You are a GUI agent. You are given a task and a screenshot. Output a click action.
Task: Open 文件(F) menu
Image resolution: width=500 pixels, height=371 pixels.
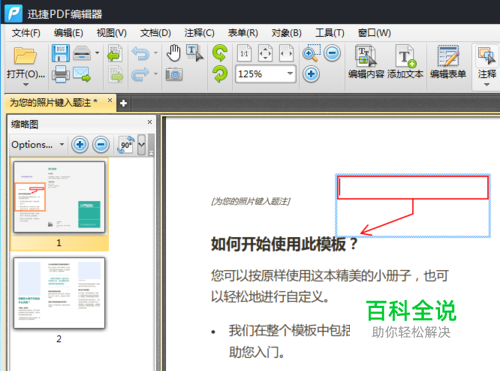click(x=26, y=33)
